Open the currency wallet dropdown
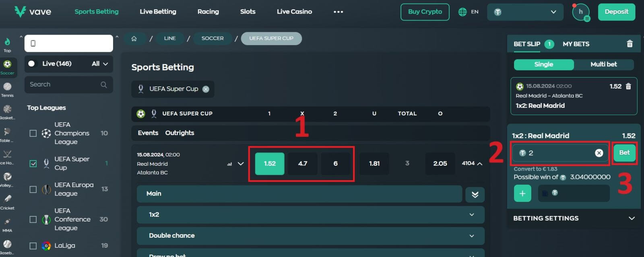The width and height of the screenshot is (644, 257). point(525,12)
